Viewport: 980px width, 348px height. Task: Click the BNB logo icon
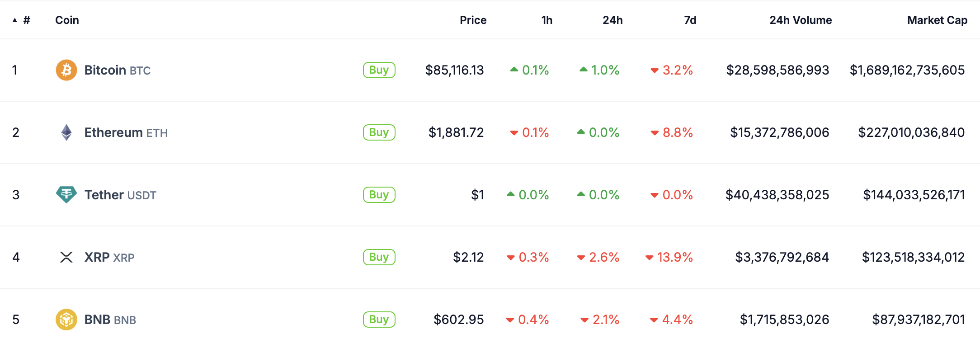tap(66, 320)
